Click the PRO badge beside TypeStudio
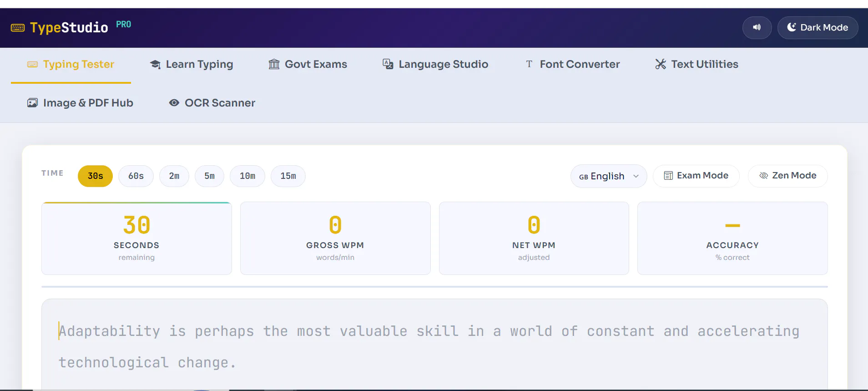 click(123, 24)
